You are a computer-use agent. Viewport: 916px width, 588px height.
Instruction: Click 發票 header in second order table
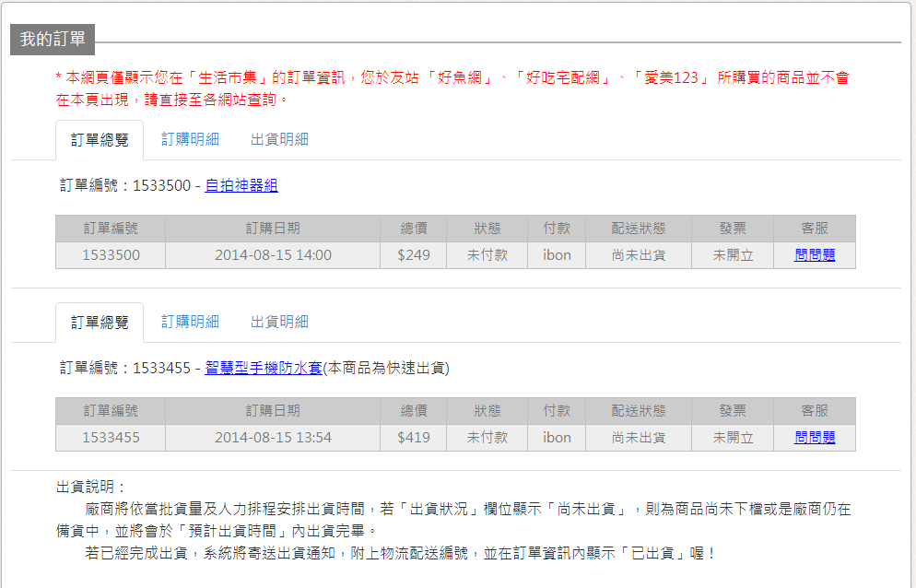733,411
